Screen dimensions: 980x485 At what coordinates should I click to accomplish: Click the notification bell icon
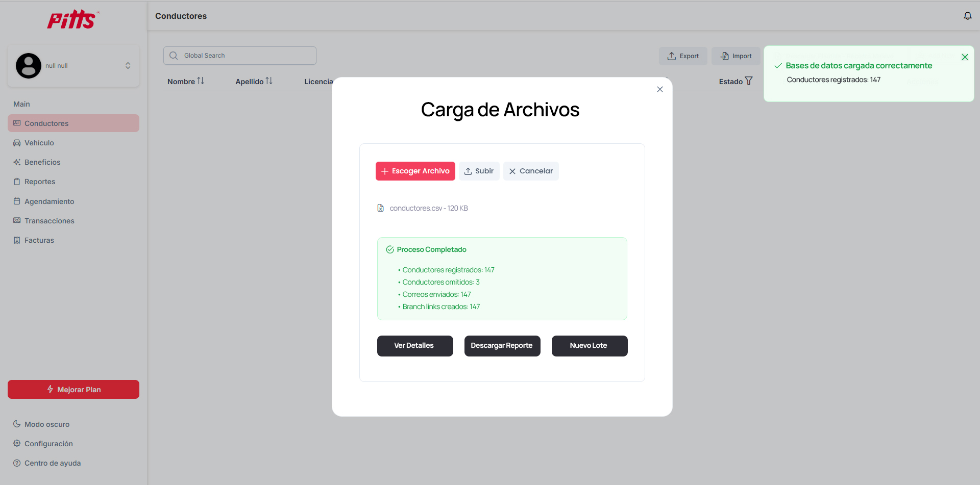(967, 16)
